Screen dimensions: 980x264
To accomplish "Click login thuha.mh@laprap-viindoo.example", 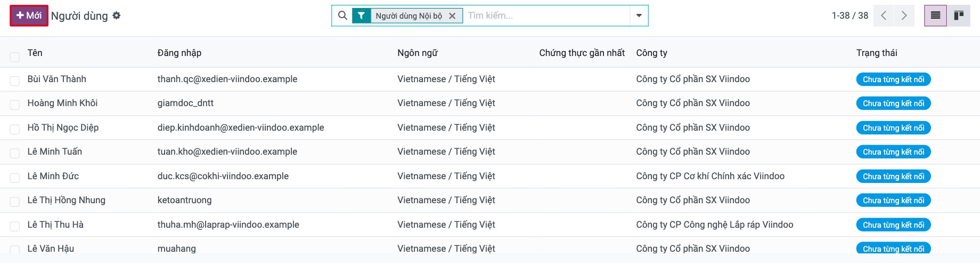I will pos(228,225).
